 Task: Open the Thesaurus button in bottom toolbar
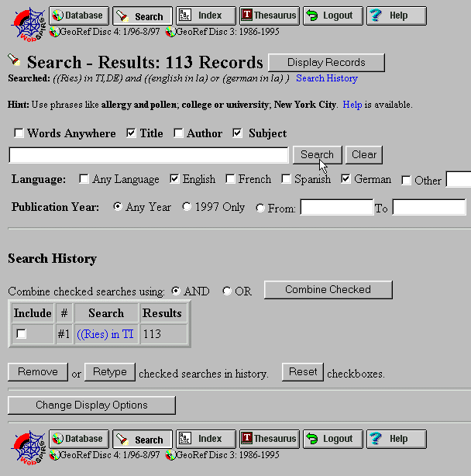click(x=270, y=439)
